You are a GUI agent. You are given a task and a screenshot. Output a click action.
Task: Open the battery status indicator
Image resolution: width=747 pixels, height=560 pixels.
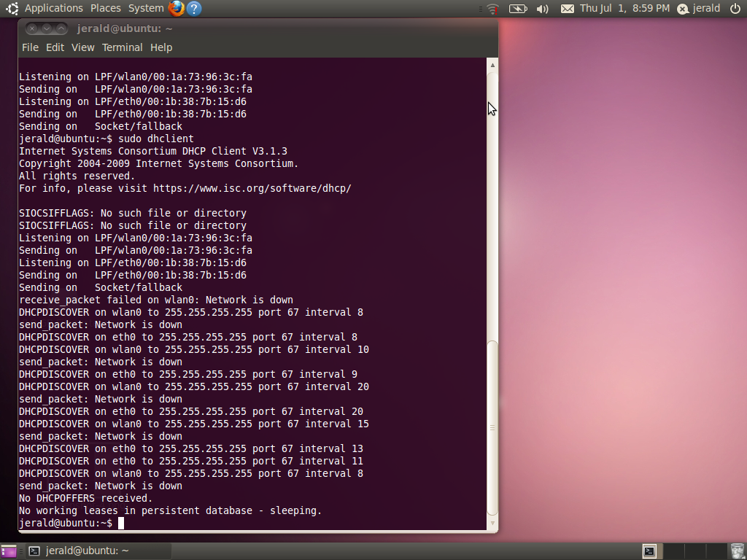(x=518, y=9)
